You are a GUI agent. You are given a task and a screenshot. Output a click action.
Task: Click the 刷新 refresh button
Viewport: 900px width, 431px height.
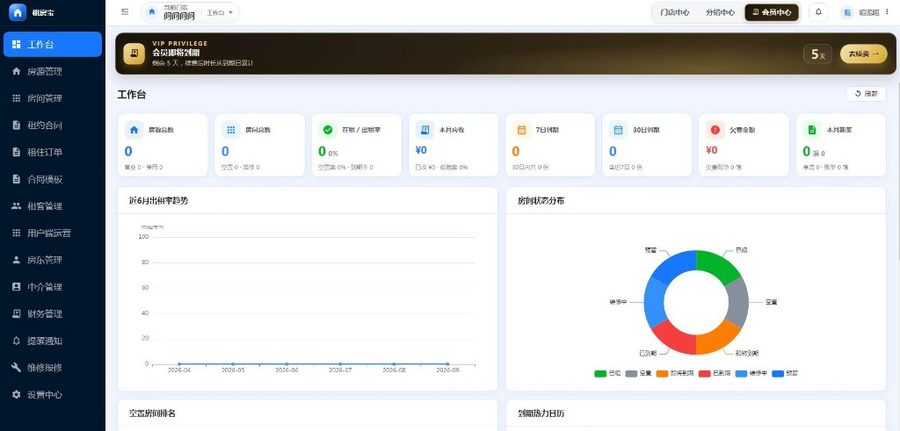(x=866, y=94)
